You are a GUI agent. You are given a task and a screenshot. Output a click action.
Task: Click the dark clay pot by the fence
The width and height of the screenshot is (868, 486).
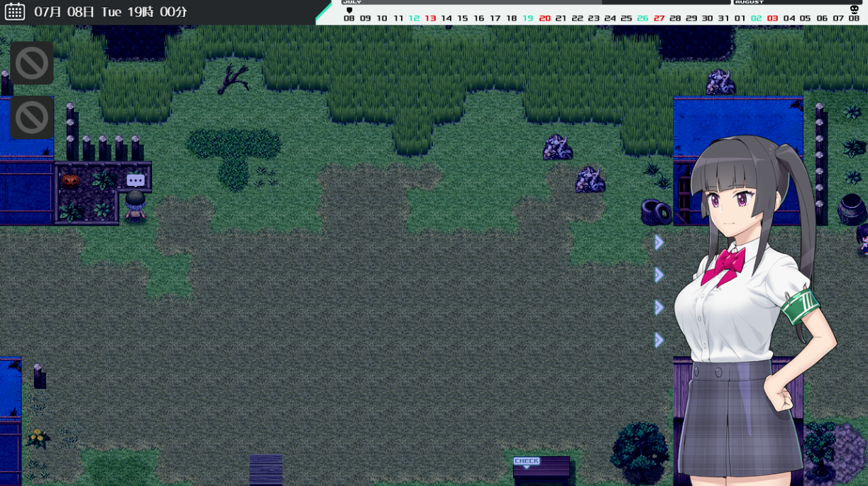[851, 209]
